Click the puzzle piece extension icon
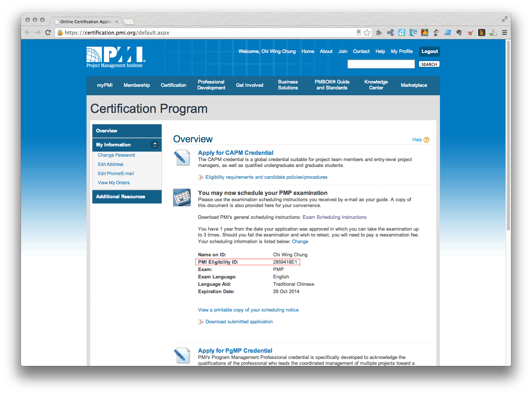Viewport: 532px width, 395px height. pyautogui.click(x=379, y=33)
